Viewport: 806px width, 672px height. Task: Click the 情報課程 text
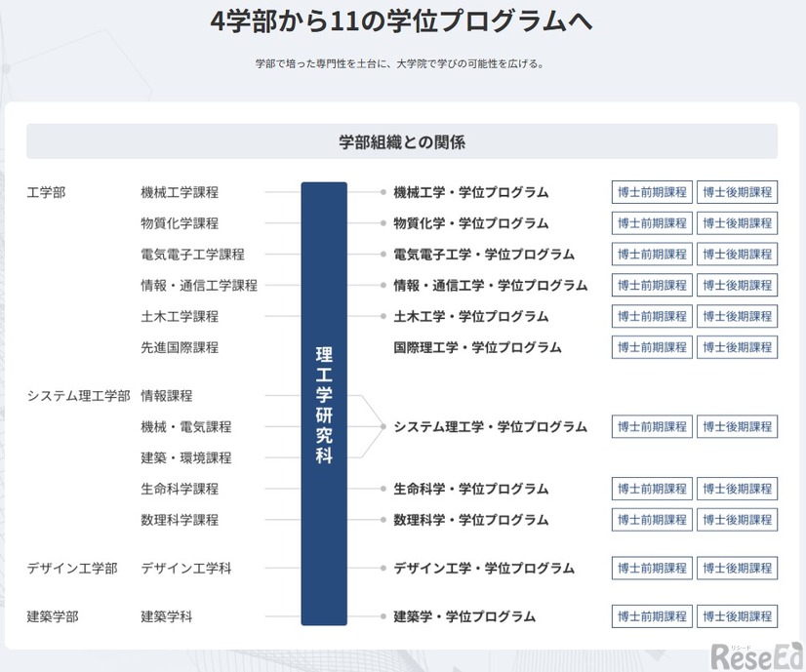[x=167, y=396]
